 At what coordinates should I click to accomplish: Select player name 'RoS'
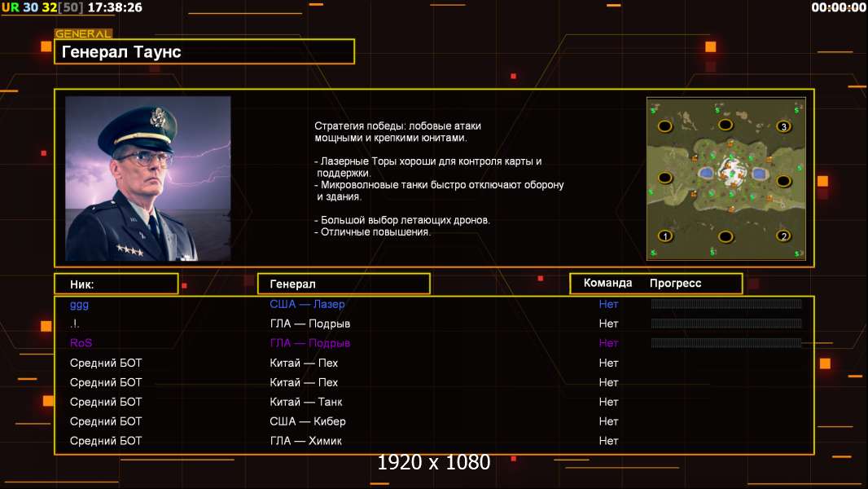pyautogui.click(x=81, y=343)
